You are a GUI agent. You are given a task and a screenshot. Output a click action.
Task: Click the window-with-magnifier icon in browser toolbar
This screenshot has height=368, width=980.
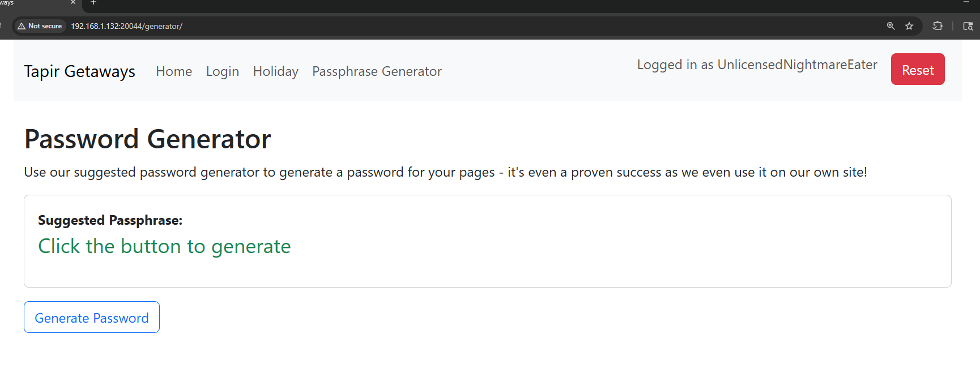click(968, 26)
